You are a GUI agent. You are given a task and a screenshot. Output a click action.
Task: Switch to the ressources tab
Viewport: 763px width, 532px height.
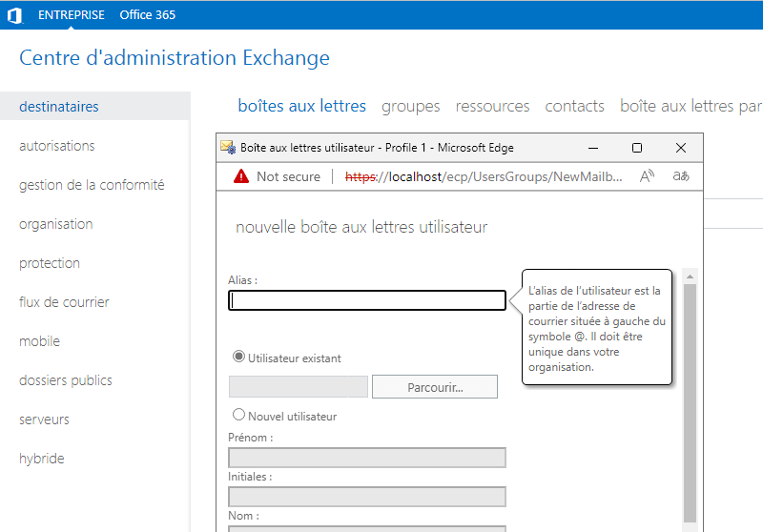492,106
